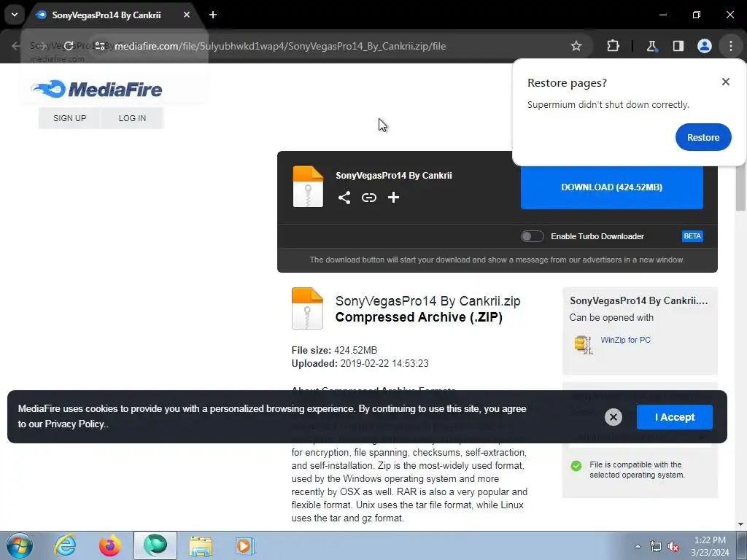The width and height of the screenshot is (747, 560).
Task: Open the tab search dropdown arrow
Action: pyautogui.click(x=15, y=15)
